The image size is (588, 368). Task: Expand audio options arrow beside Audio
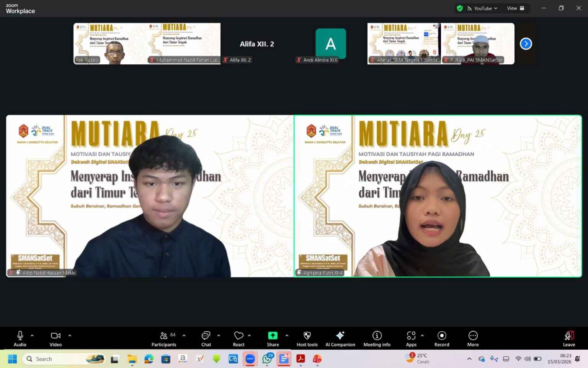tap(32, 335)
